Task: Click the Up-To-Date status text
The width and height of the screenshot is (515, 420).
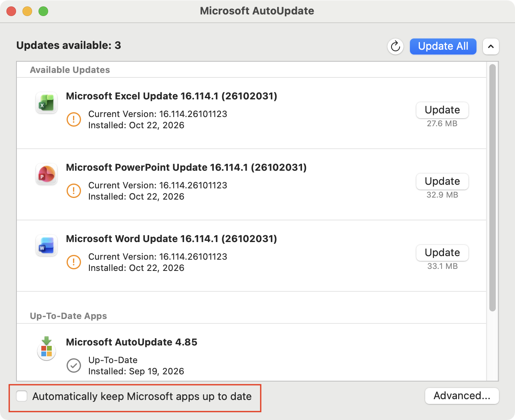Action: [113, 360]
